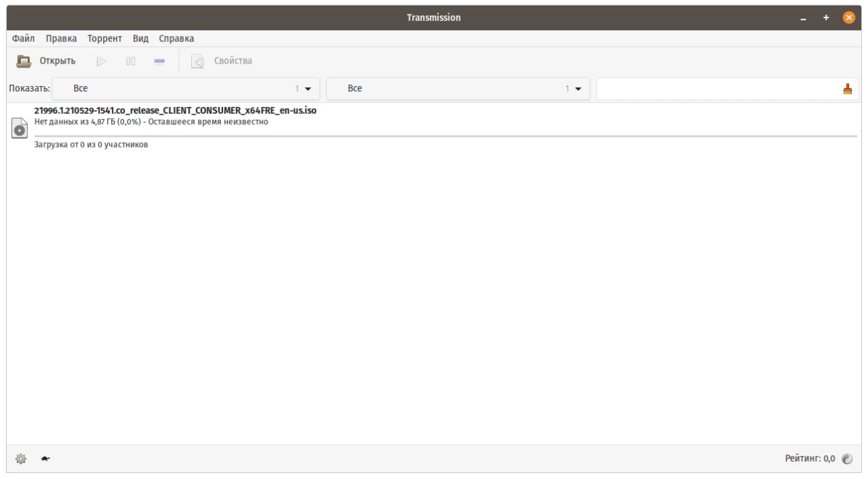Click the Рейтинг: 0,0 status text
The image size is (868, 479).
[810, 459]
